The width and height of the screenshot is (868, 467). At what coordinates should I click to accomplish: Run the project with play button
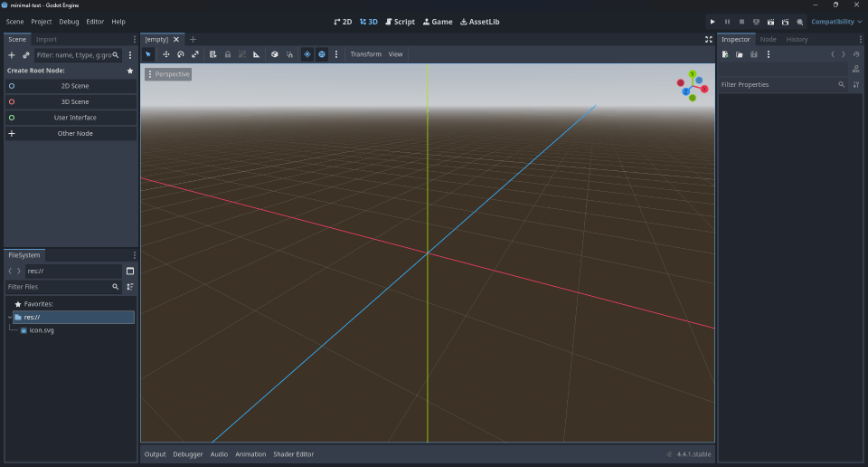click(x=712, y=22)
